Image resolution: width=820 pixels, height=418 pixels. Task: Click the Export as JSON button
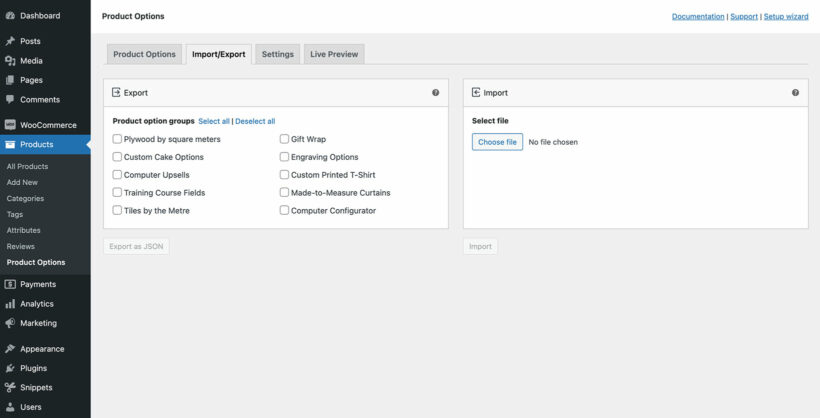(x=136, y=246)
